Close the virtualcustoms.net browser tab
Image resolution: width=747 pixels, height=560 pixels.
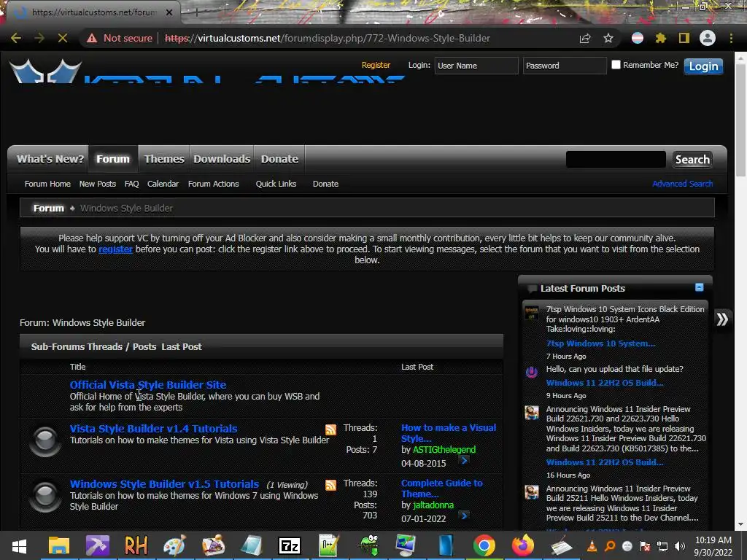pos(169,12)
